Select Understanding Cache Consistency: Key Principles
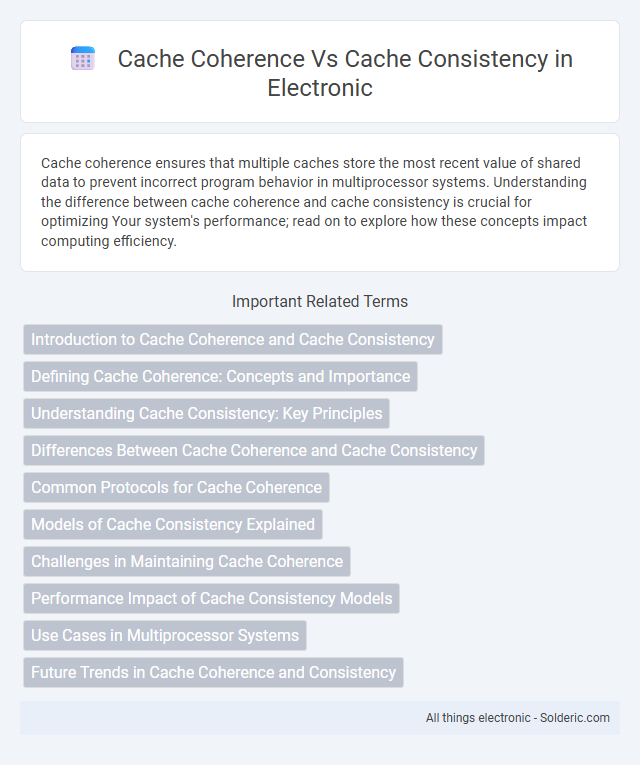 [206, 413]
